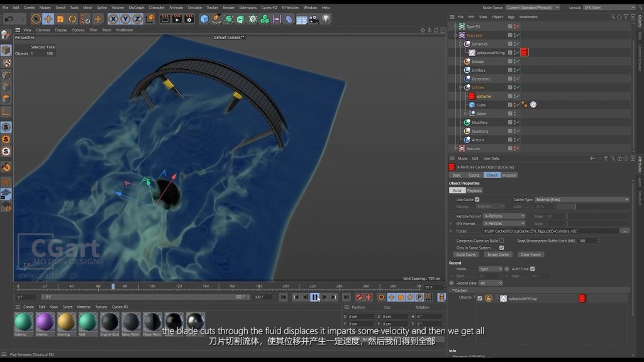Open Record Mode Sync dropdown
Image resolution: width=644 pixels, height=362 pixels.
(491, 269)
